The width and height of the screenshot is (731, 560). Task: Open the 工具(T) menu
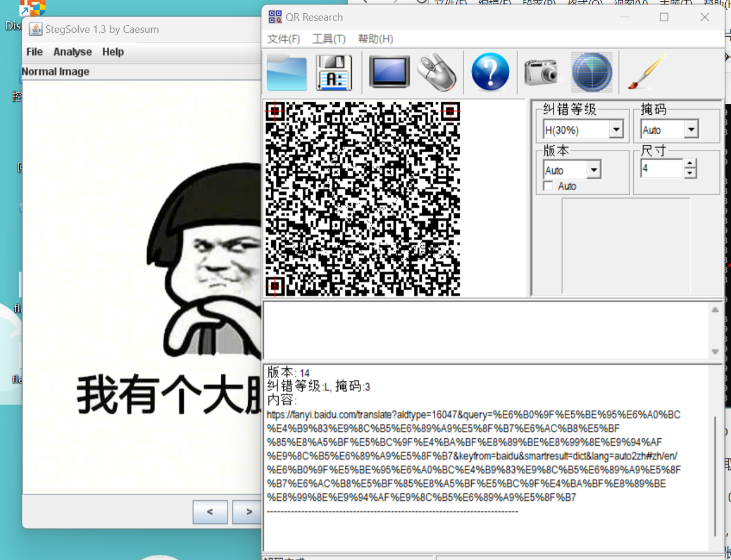[329, 39]
